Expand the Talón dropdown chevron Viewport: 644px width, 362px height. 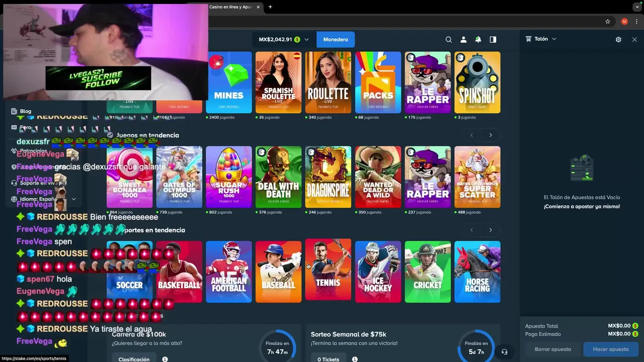[x=554, y=39]
